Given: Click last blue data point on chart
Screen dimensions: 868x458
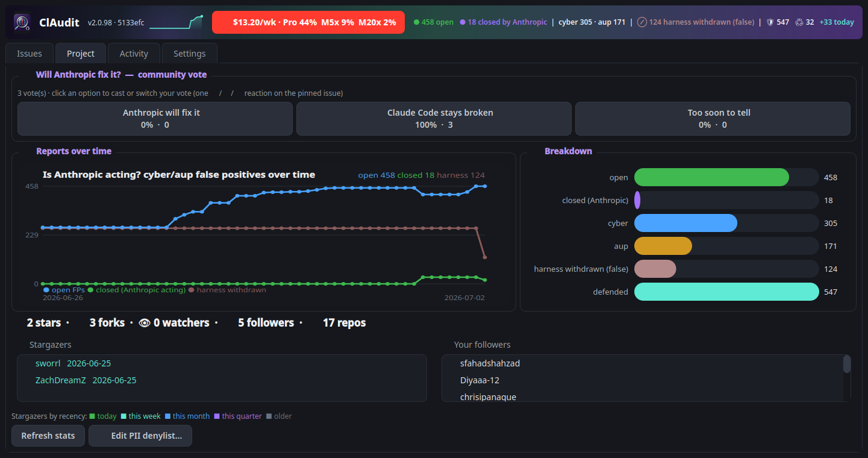Looking at the screenshot, I should point(485,186).
